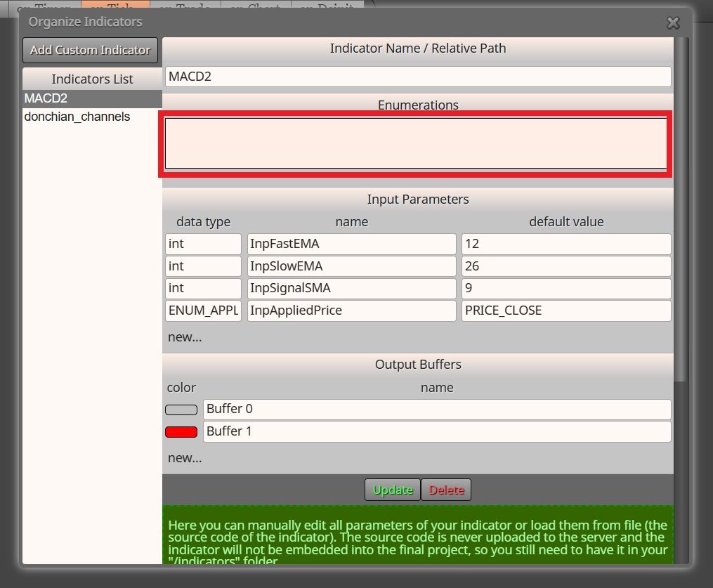713x588 pixels.
Task: Open gray color swatch for Buffer 0
Action: 181,410
